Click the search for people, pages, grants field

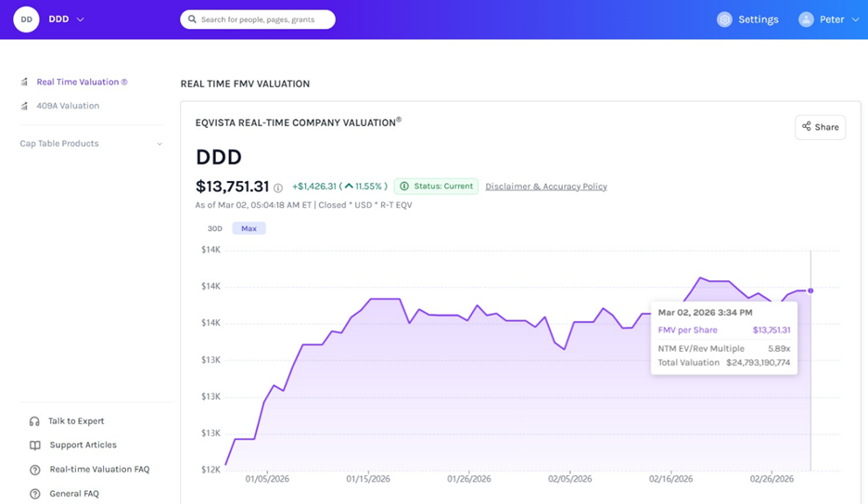pos(258,19)
